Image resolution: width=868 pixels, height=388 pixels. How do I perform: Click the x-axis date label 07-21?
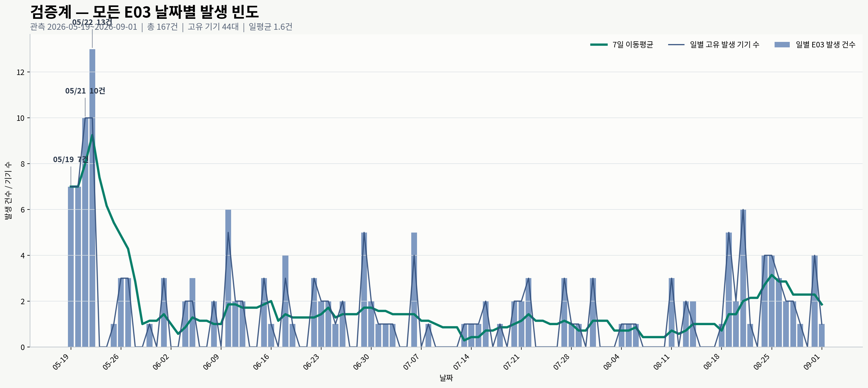click(x=512, y=362)
